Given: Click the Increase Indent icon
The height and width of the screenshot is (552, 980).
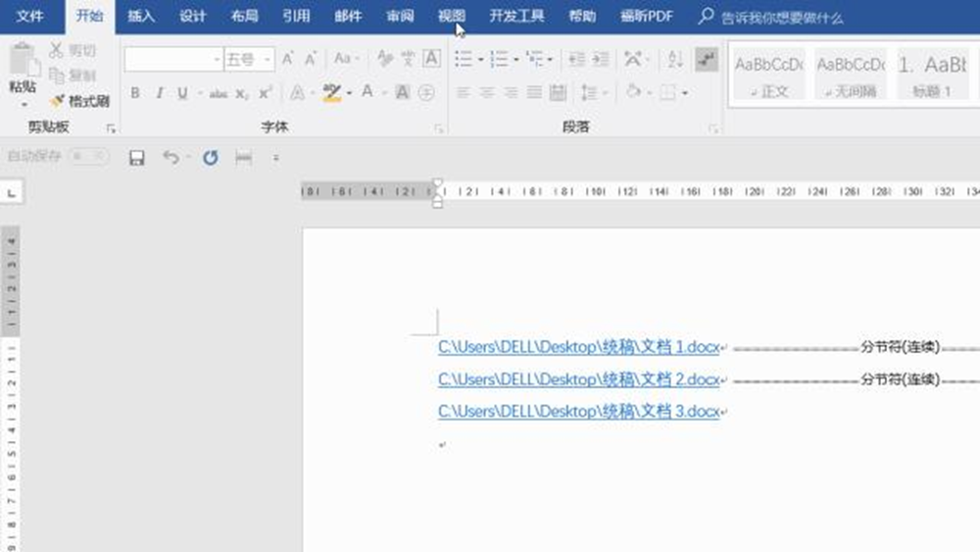Looking at the screenshot, I should 599,60.
